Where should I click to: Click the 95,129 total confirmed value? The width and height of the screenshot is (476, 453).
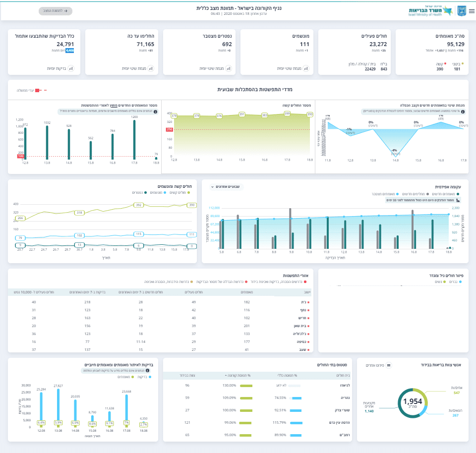pyautogui.click(x=455, y=44)
